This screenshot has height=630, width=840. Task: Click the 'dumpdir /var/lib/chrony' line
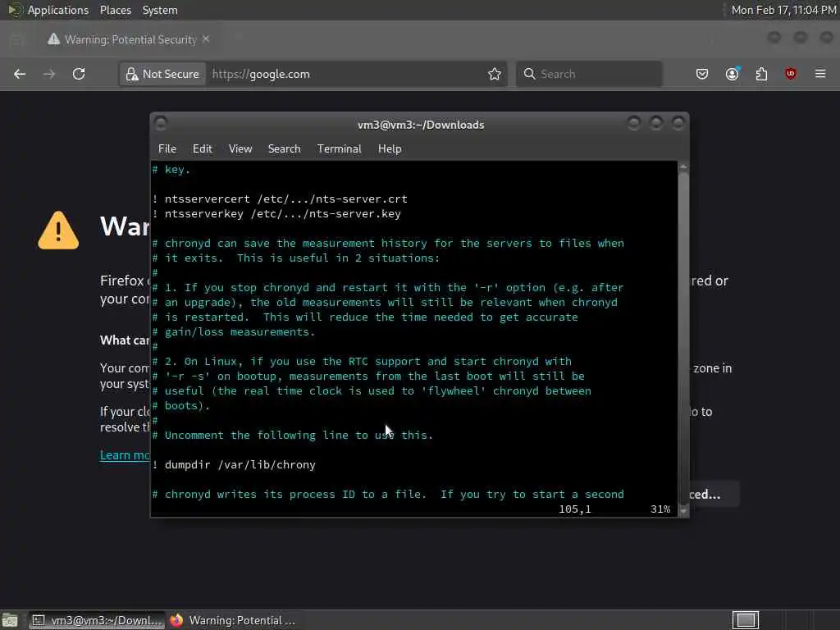(x=234, y=465)
